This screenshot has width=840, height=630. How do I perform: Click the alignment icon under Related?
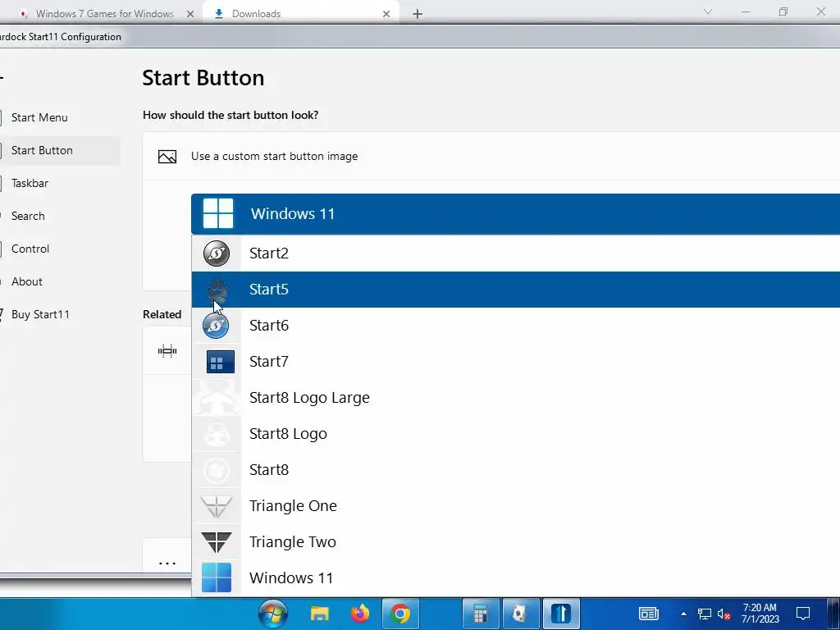(x=167, y=351)
